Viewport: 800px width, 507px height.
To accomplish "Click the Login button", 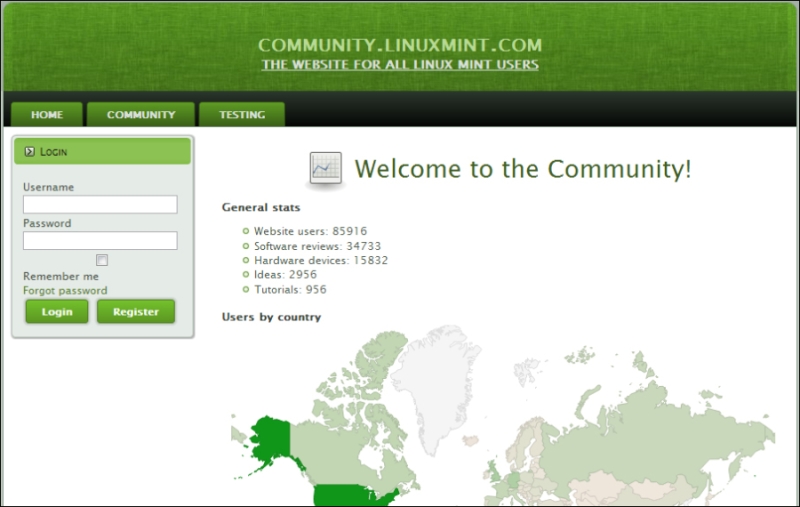I will click(57, 311).
